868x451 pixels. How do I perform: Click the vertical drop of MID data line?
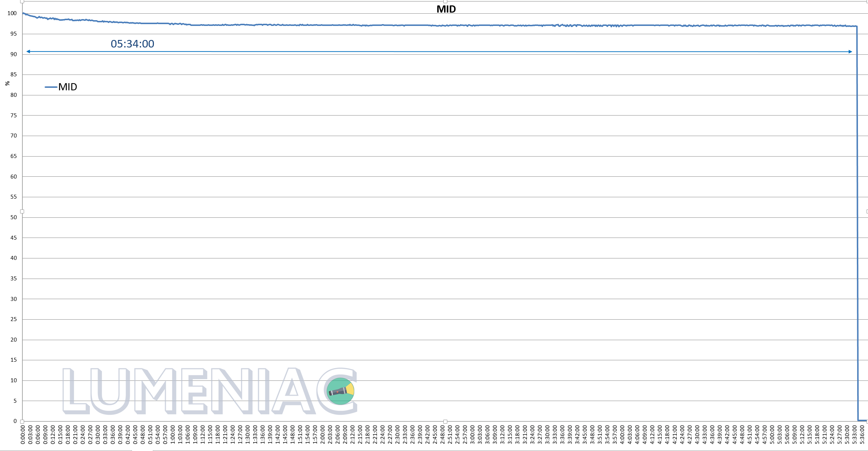857,216
